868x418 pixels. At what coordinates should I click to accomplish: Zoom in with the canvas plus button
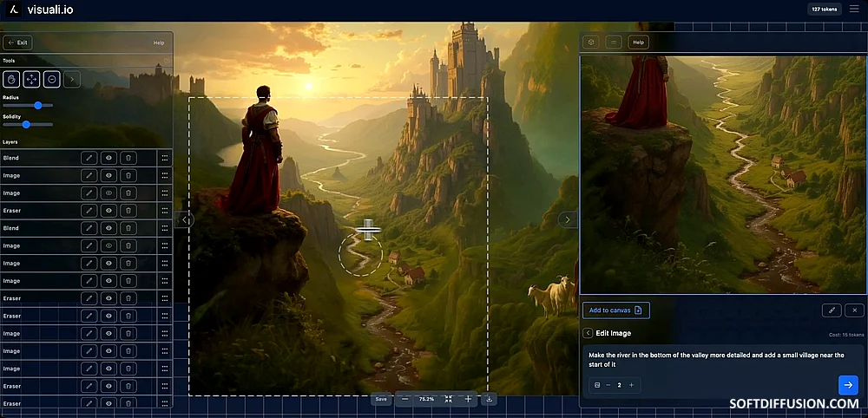(469, 399)
